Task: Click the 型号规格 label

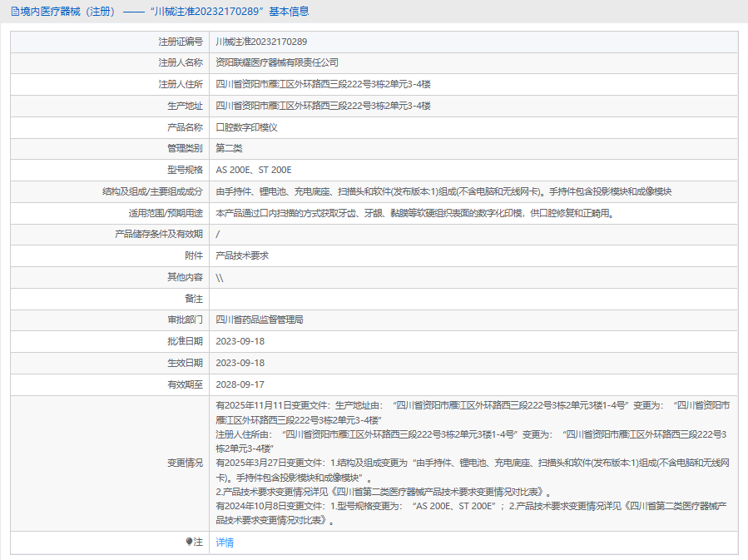Action: pyautogui.click(x=185, y=170)
